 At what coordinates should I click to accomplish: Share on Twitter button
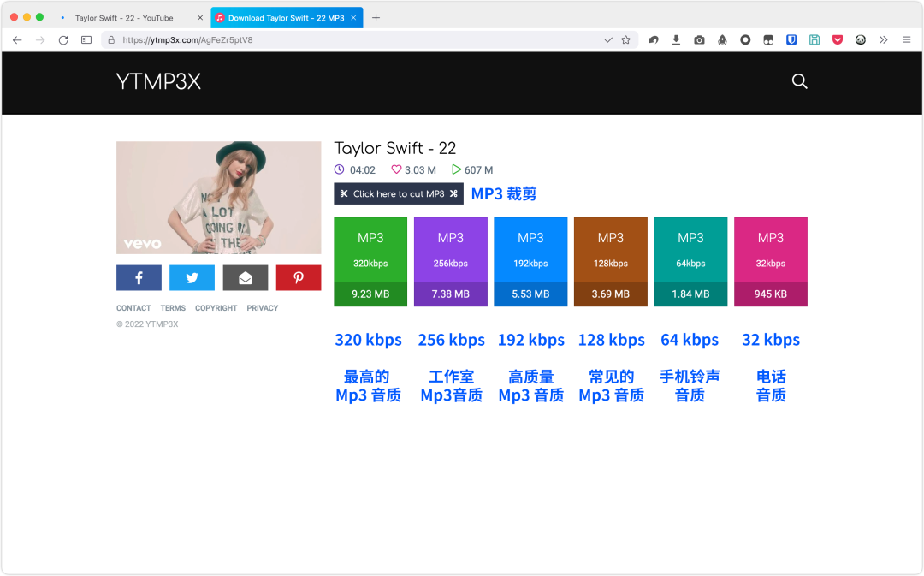point(192,277)
